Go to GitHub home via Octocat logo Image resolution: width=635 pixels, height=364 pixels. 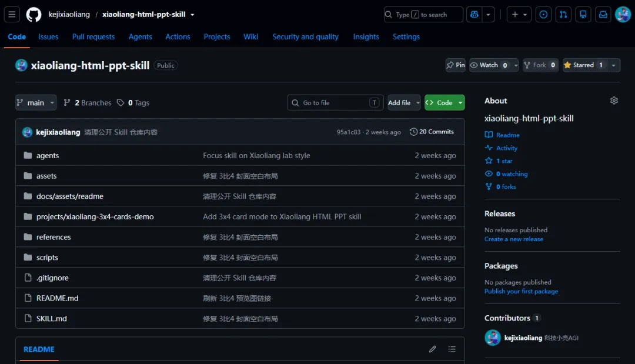(34, 15)
